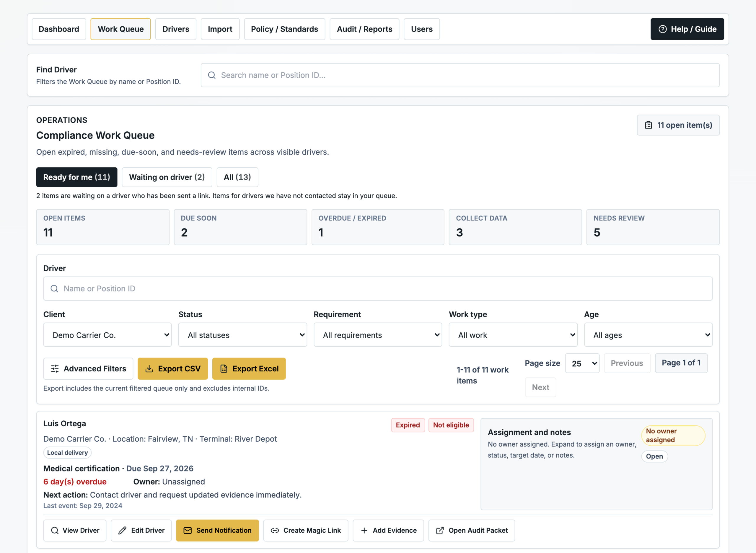
Task: Click the Open status pill in assignment panel
Action: [x=654, y=456]
